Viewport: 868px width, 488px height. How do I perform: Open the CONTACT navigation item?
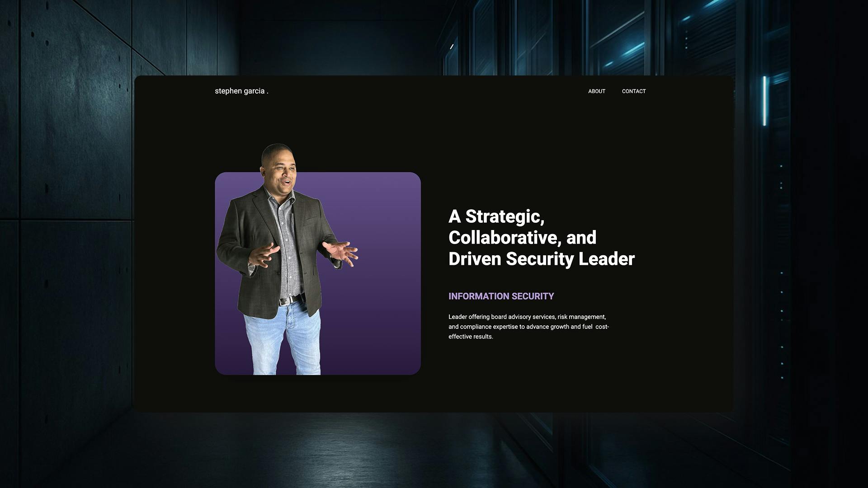point(633,91)
